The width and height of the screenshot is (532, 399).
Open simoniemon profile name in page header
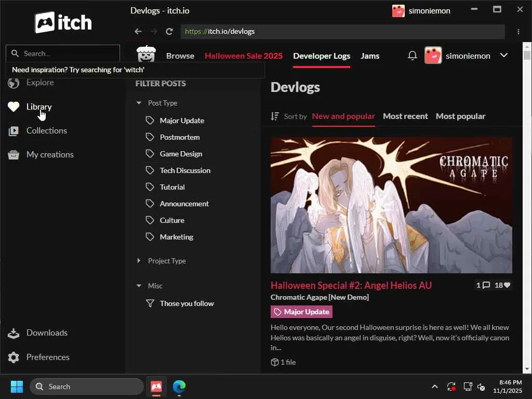(468, 56)
